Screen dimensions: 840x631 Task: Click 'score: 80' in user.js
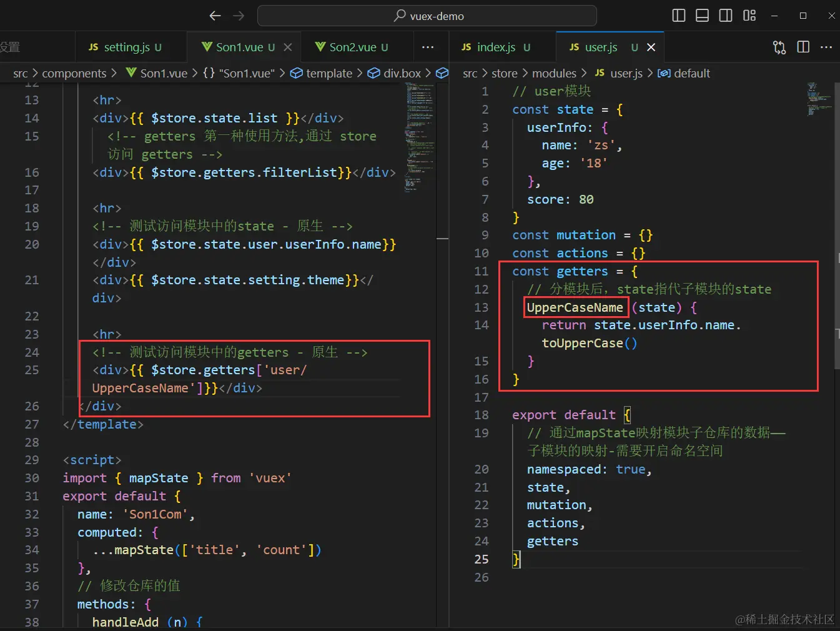coord(560,199)
